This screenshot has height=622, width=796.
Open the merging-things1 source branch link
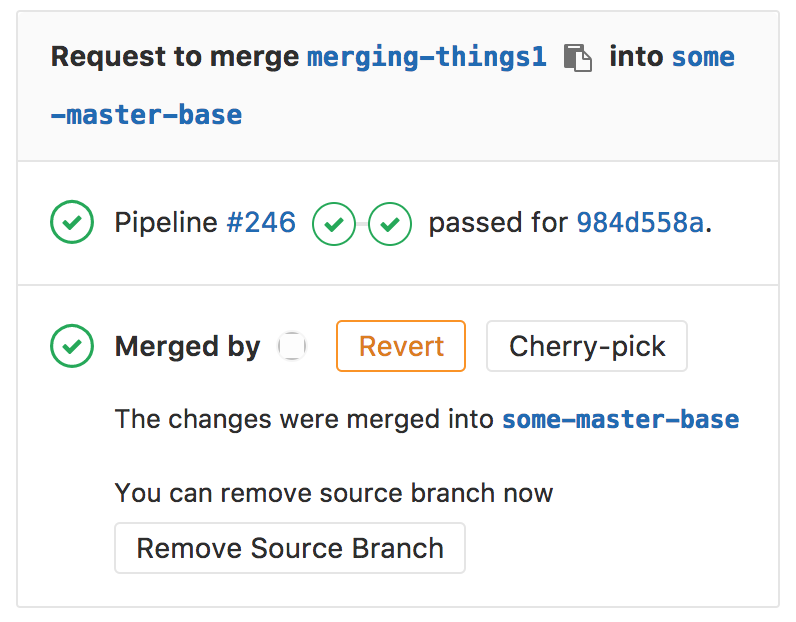426,57
